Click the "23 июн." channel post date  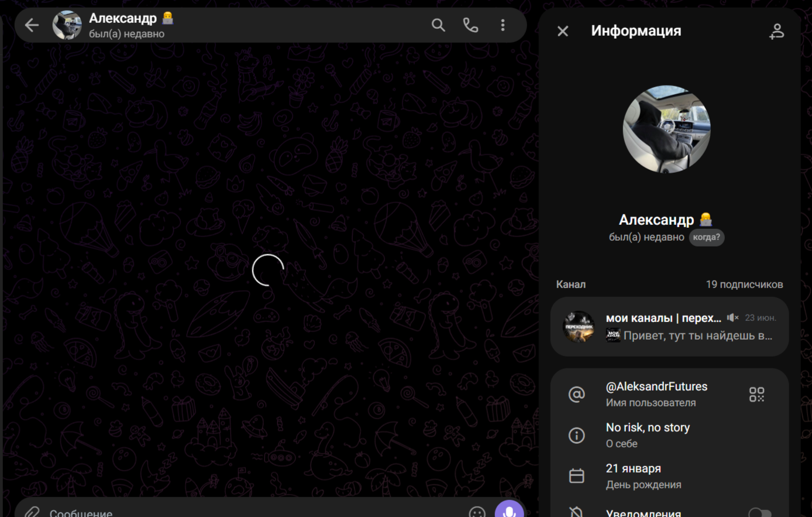point(761,318)
